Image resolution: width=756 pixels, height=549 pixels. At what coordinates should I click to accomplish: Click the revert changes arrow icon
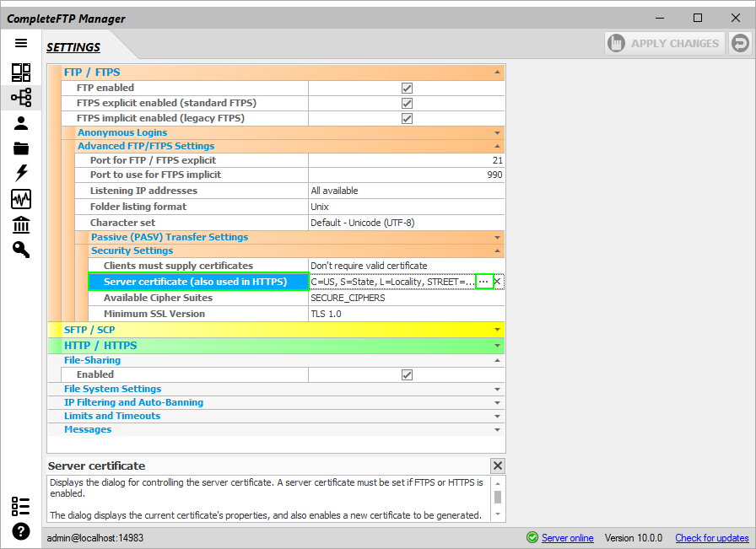point(740,43)
